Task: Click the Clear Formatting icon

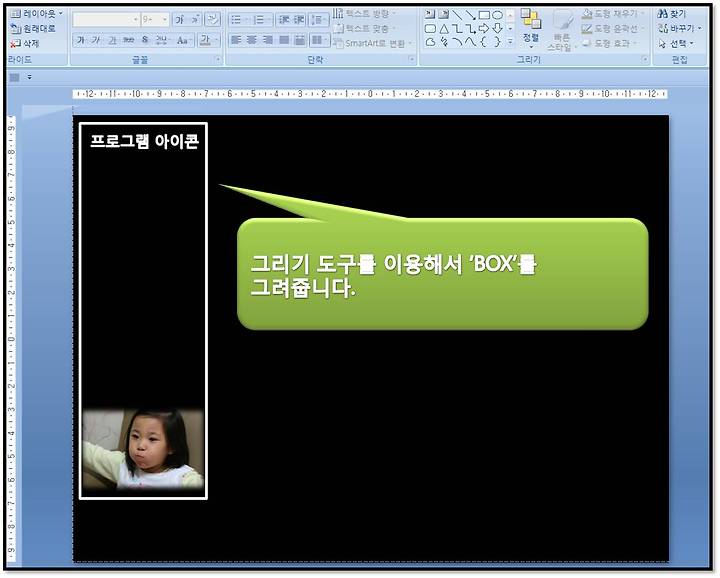Action: 212,19
